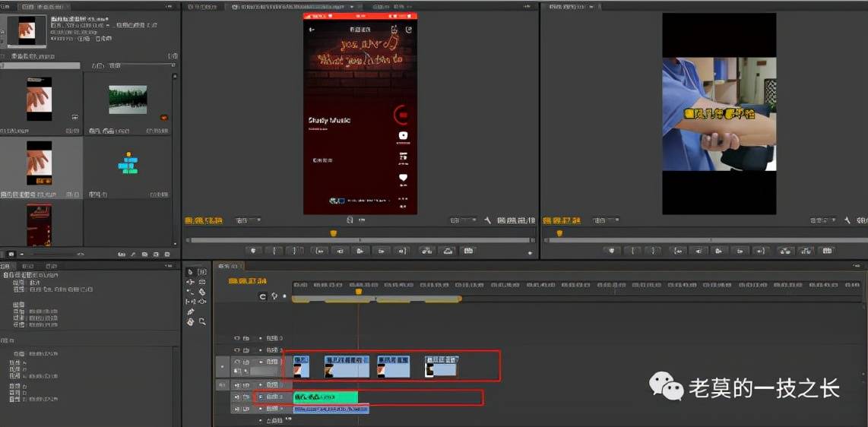Click Lift button in Program monitor
Image resolution: width=868 pixels, height=427 pixels.
[x=785, y=251]
